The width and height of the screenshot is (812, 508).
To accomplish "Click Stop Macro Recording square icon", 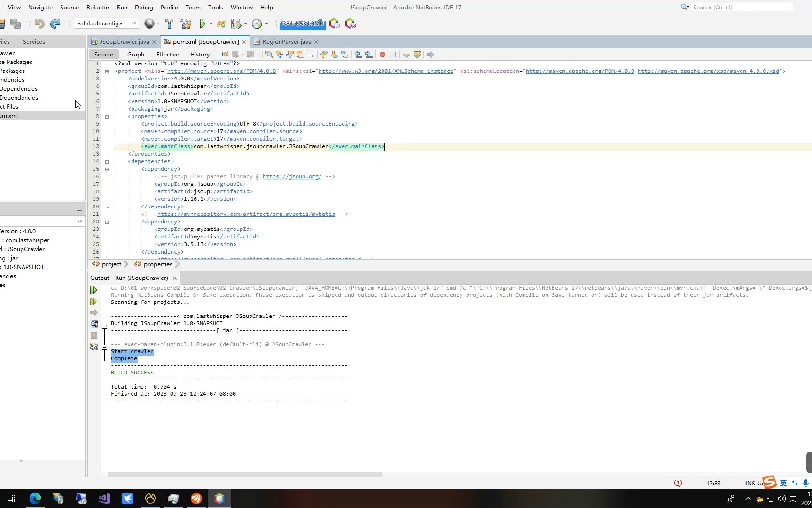I will (x=393, y=55).
